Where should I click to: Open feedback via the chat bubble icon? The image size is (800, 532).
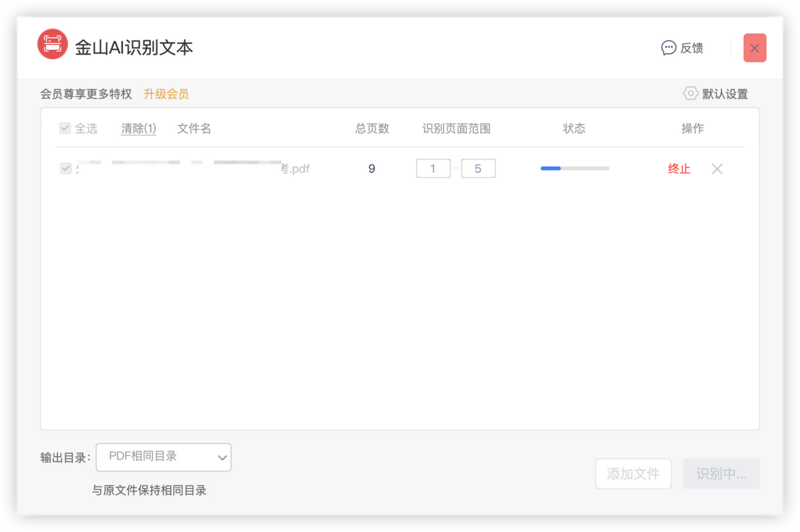point(669,48)
